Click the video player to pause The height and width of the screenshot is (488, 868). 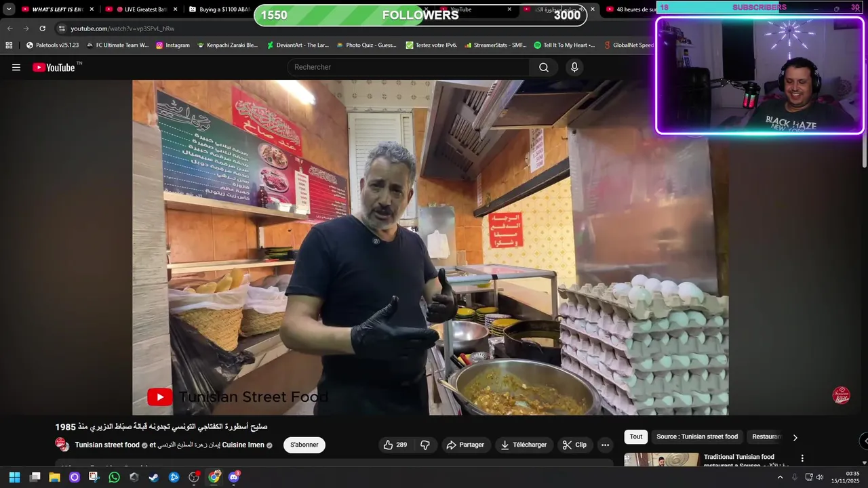[x=430, y=247]
